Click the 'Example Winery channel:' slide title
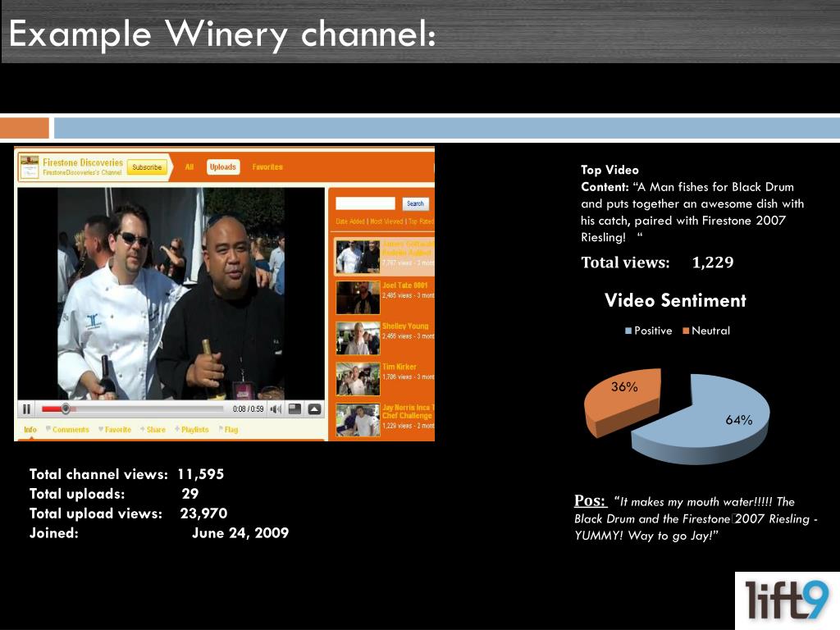This screenshot has height=630, width=840. coord(222,34)
